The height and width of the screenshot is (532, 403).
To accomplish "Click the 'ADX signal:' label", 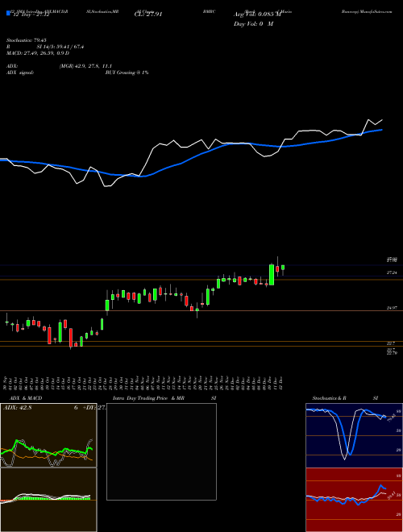I will pos(20,73).
